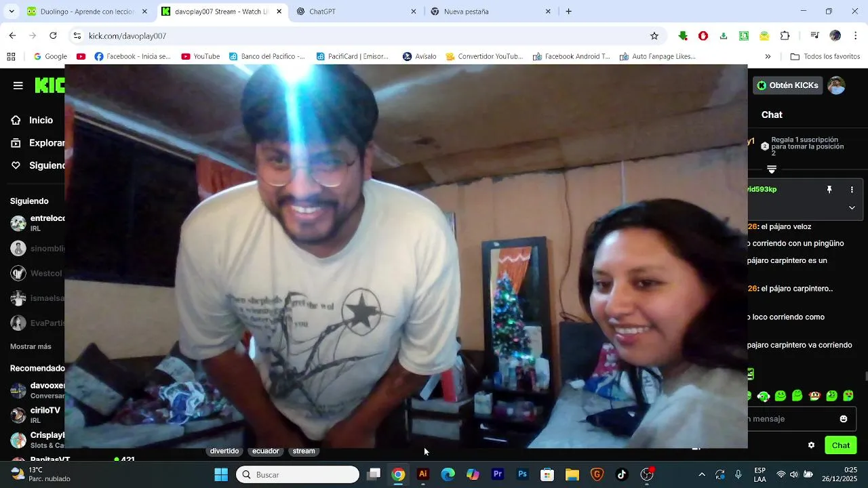Click the Obtén KICKs button
Viewport: 868px width, 488px height.
click(x=787, y=85)
